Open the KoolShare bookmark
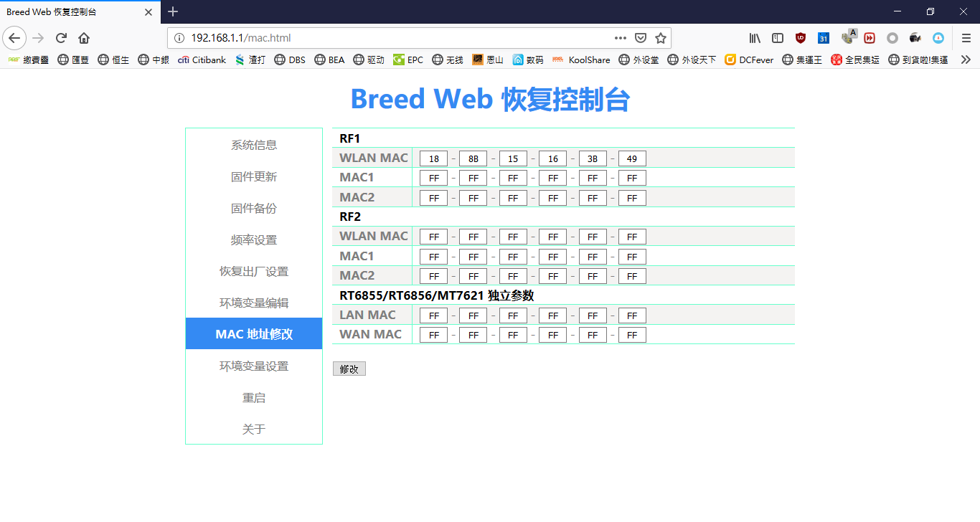 tap(581, 60)
